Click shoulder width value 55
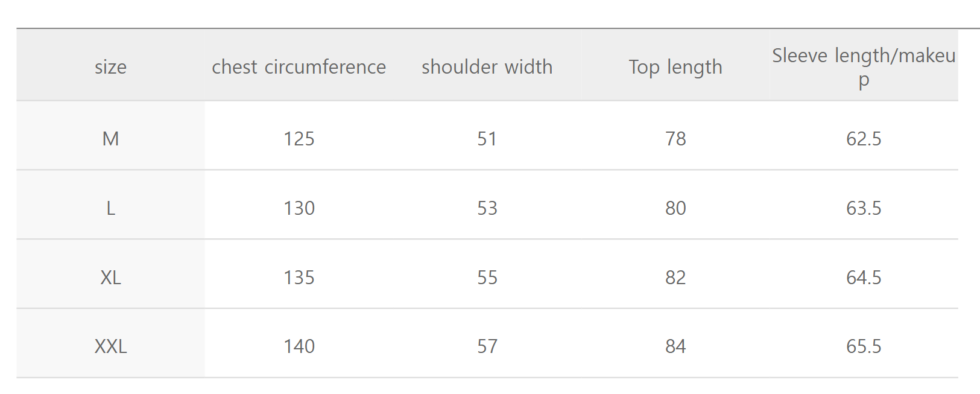The height and width of the screenshot is (394, 980). (x=487, y=278)
